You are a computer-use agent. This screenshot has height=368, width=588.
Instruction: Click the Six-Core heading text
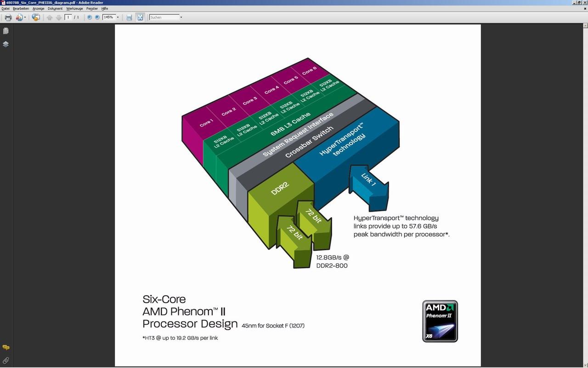(x=164, y=299)
